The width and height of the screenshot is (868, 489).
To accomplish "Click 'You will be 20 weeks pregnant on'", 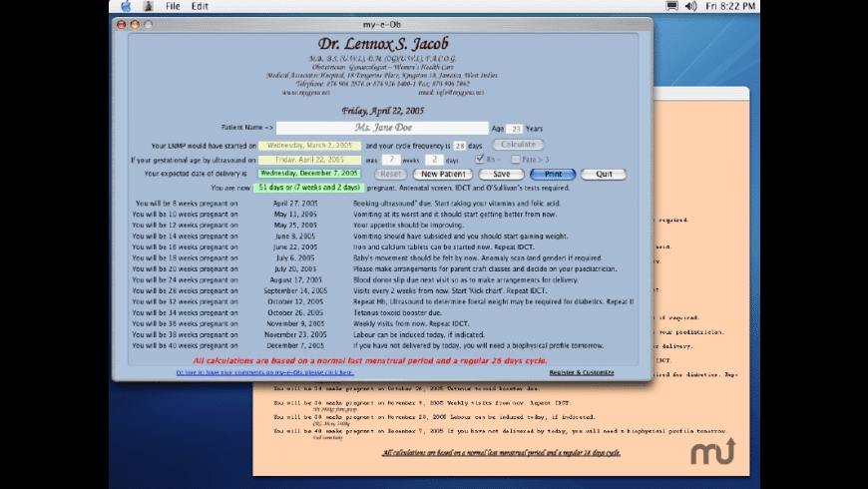I will tap(185, 269).
